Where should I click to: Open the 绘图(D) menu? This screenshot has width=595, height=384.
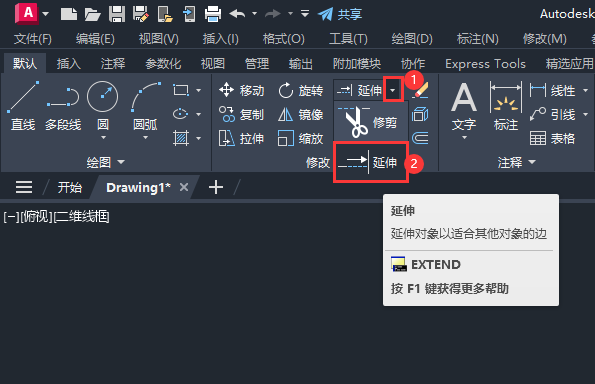tap(412, 39)
